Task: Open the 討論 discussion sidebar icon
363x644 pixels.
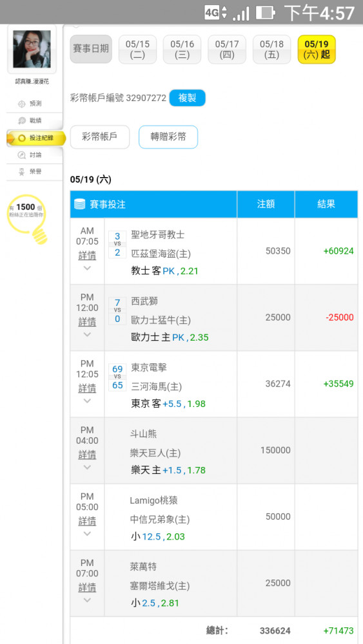Action: [22, 155]
